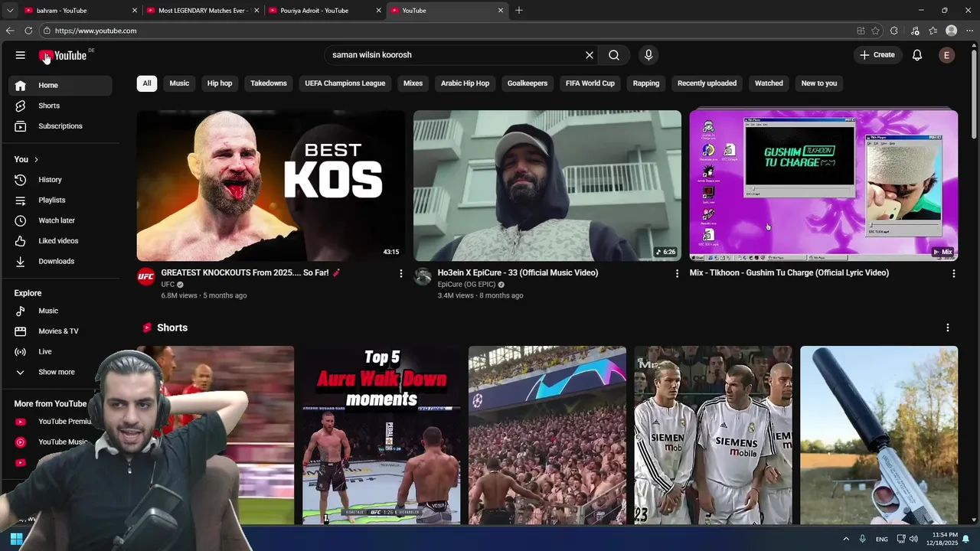The height and width of the screenshot is (551, 980).
Task: Expand the You section chevron
Action: click(x=36, y=159)
